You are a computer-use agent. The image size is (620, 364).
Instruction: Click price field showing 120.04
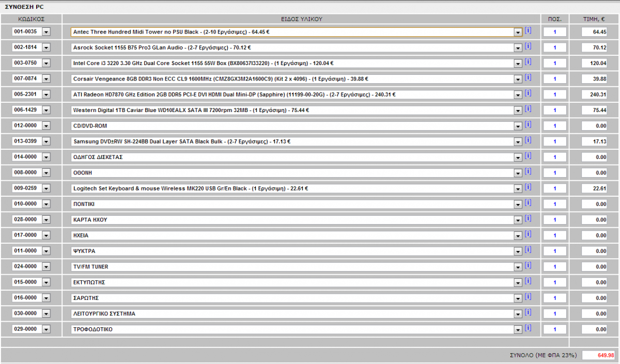point(595,64)
